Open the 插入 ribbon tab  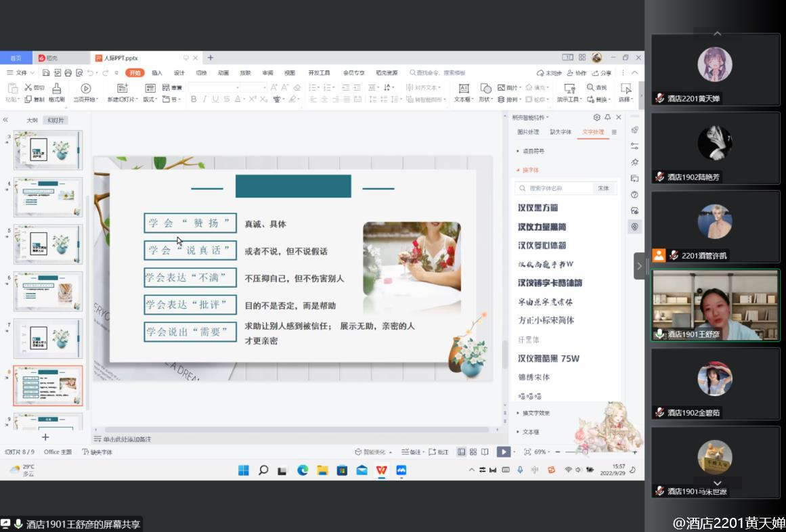coord(157,72)
